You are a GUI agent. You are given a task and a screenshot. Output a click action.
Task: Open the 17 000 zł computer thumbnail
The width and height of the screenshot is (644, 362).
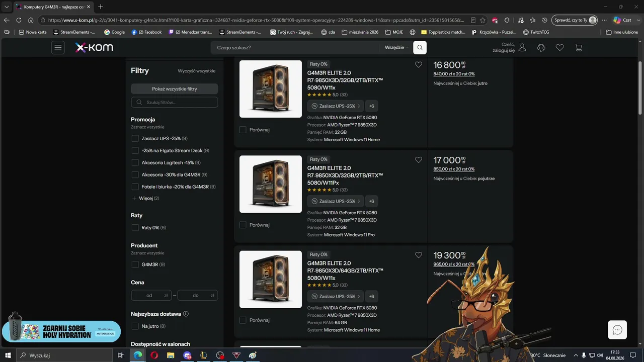tap(271, 184)
